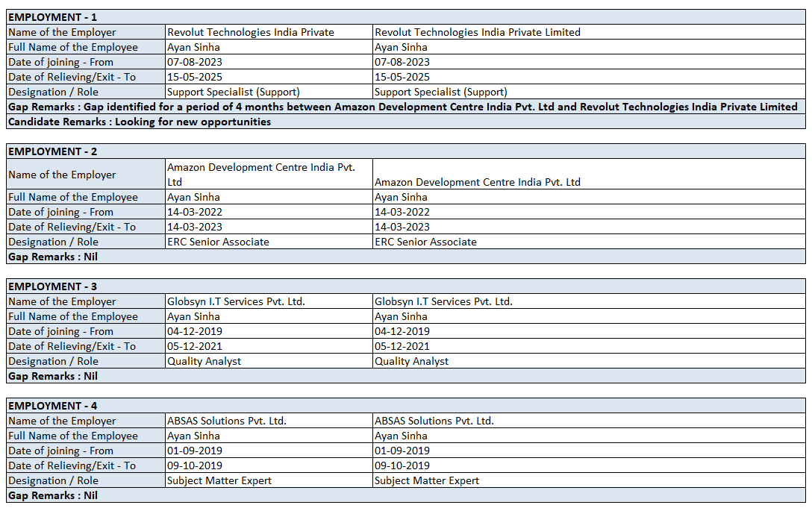This screenshot has width=812, height=508.
Task: Select the truncated "Revolut Technologies India Private" employer cell
Action: point(251,32)
